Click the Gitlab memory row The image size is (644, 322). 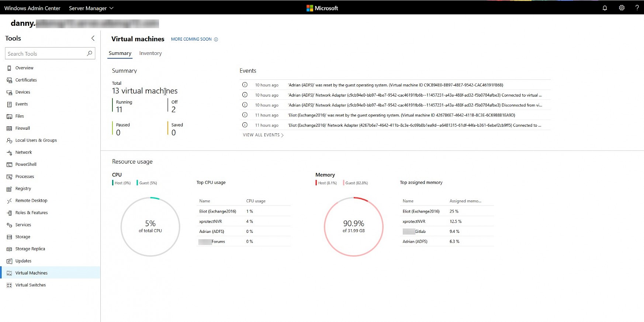point(447,231)
